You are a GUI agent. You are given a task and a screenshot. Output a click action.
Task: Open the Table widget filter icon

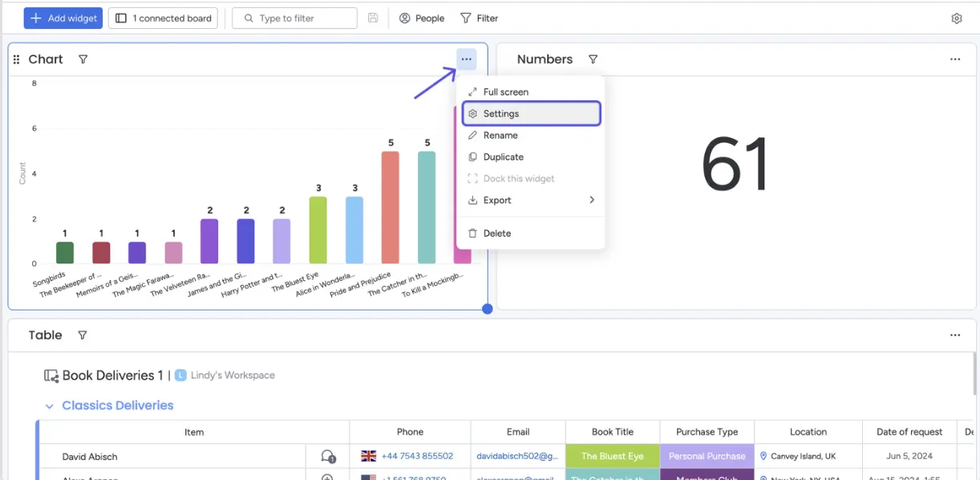[82, 336]
